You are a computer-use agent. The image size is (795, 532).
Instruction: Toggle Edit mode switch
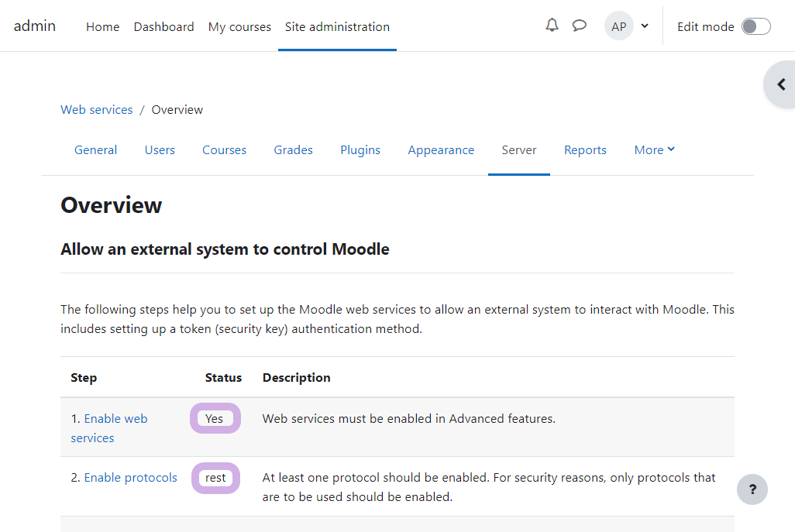[x=755, y=26]
